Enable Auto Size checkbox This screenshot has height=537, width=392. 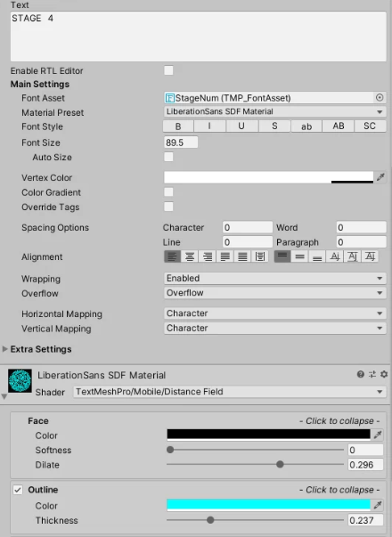tap(168, 157)
